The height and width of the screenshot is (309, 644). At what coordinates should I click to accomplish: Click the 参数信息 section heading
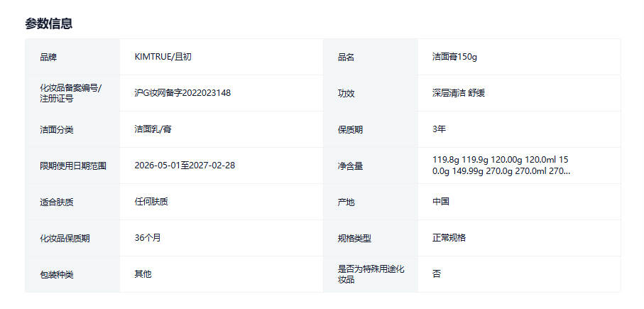click(48, 23)
